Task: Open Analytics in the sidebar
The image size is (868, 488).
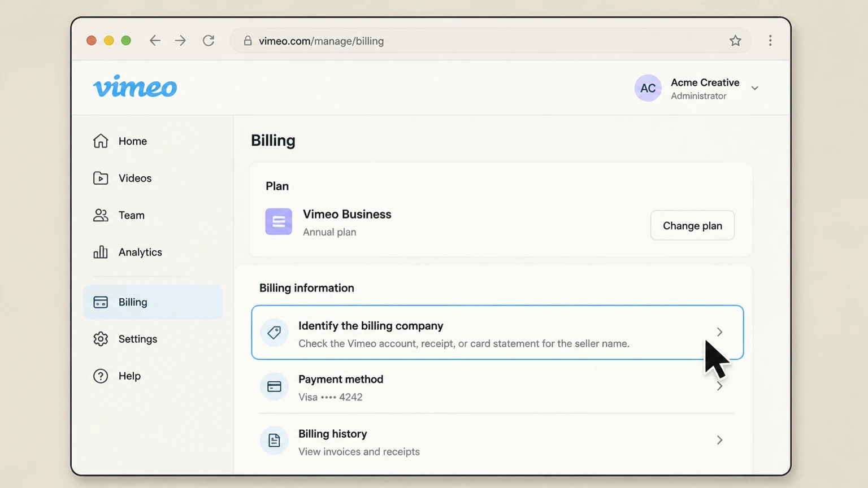Action: [153, 252]
